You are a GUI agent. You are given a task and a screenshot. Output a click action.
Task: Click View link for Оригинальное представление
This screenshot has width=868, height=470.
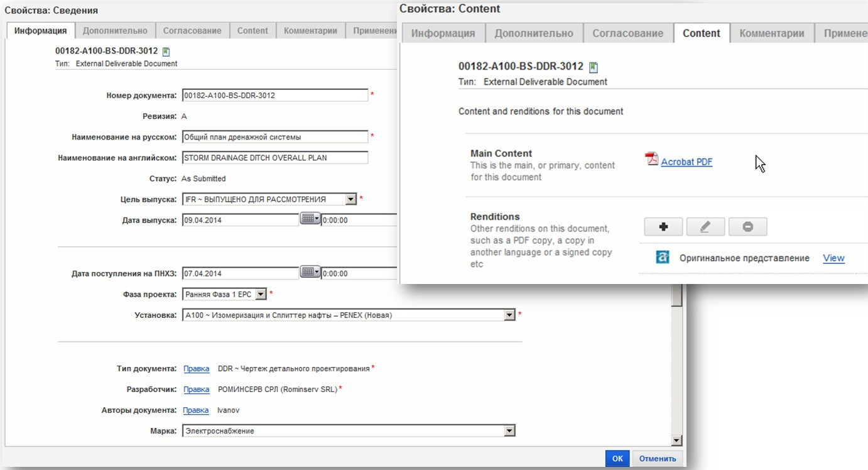(x=833, y=258)
